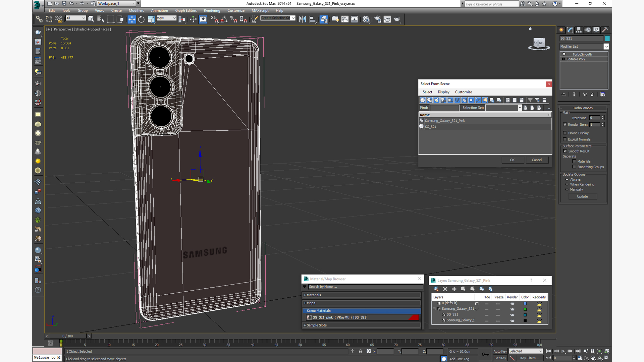644x362 pixels.
Task: Click the TurboSmooth Update button
Action: pyautogui.click(x=582, y=196)
